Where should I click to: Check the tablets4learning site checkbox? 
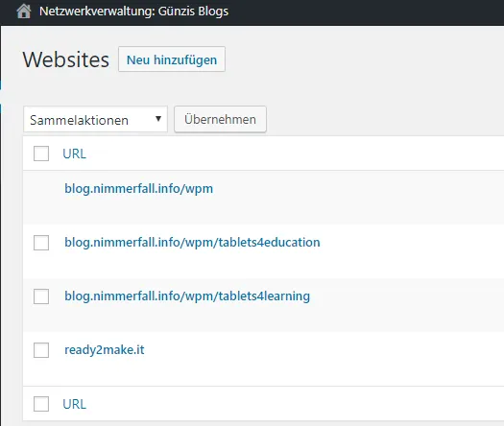pos(41,296)
